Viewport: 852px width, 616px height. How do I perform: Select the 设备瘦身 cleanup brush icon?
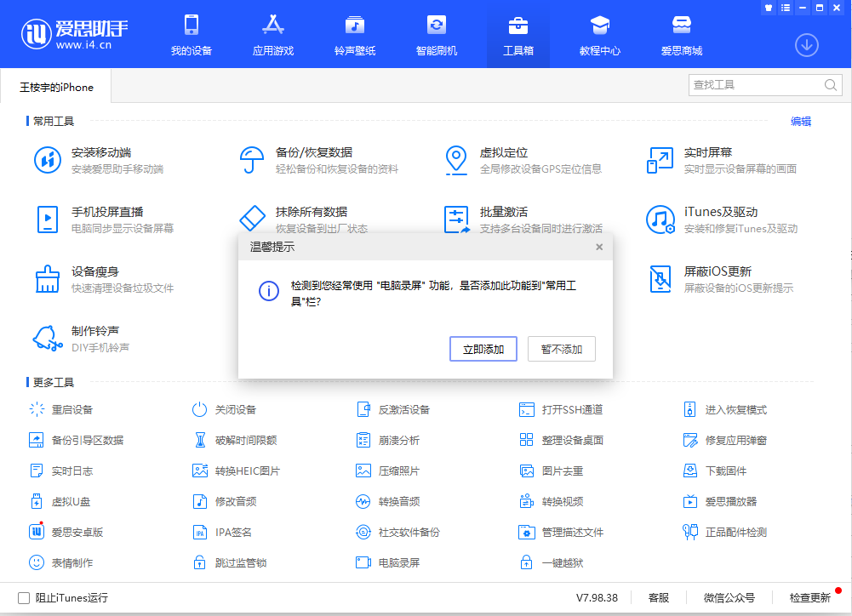point(48,279)
